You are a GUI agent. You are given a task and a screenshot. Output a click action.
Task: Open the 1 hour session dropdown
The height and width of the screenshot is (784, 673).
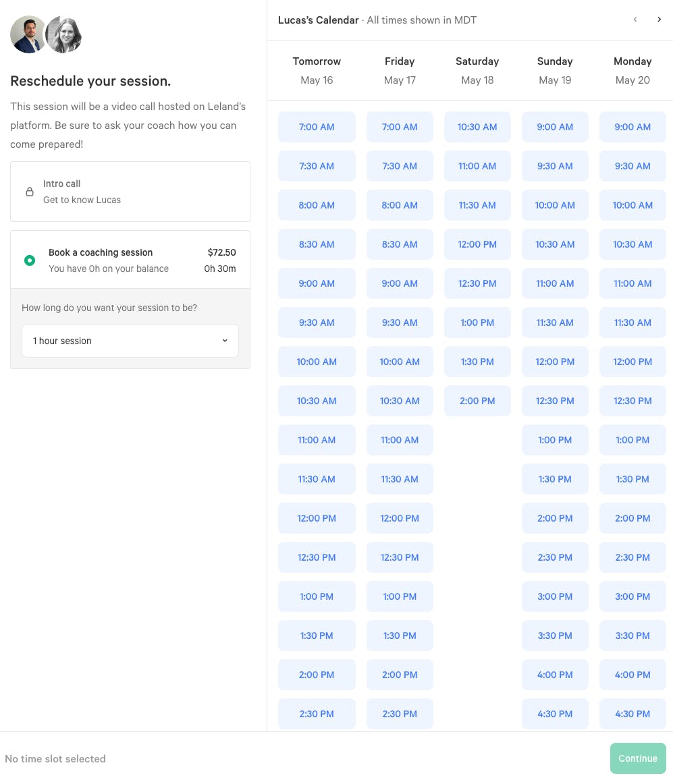pos(130,341)
